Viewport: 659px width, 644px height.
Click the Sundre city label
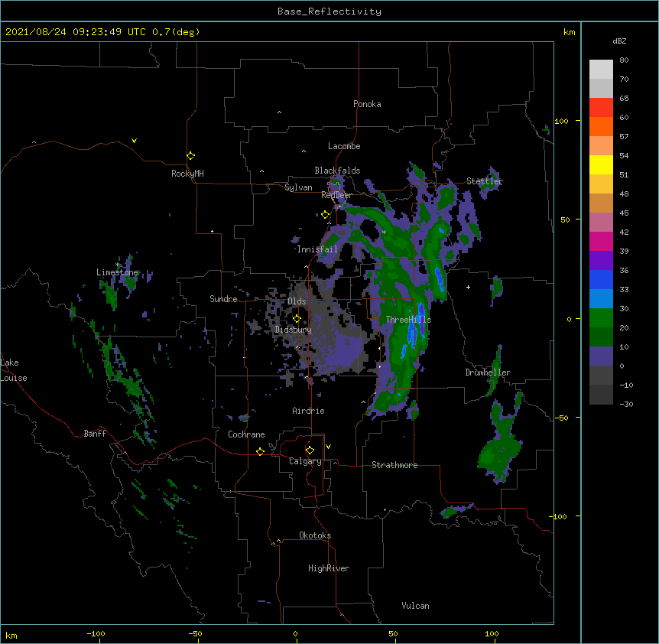tap(223, 299)
